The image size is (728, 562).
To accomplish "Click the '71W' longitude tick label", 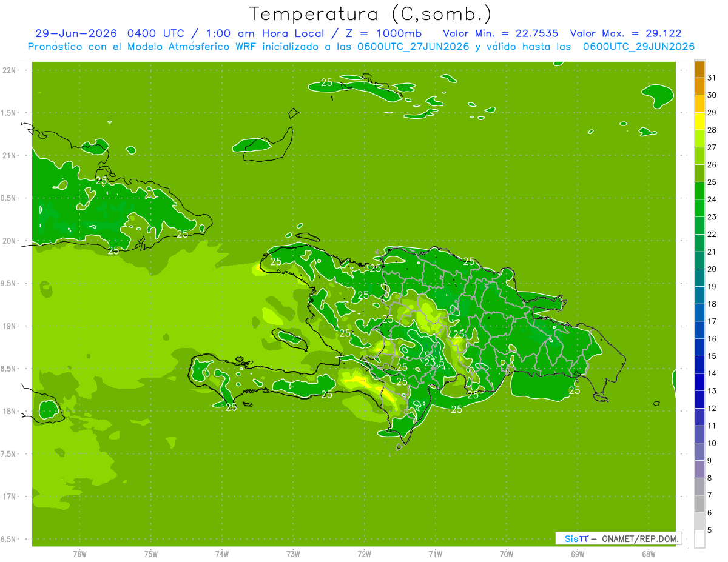I will (x=435, y=554).
